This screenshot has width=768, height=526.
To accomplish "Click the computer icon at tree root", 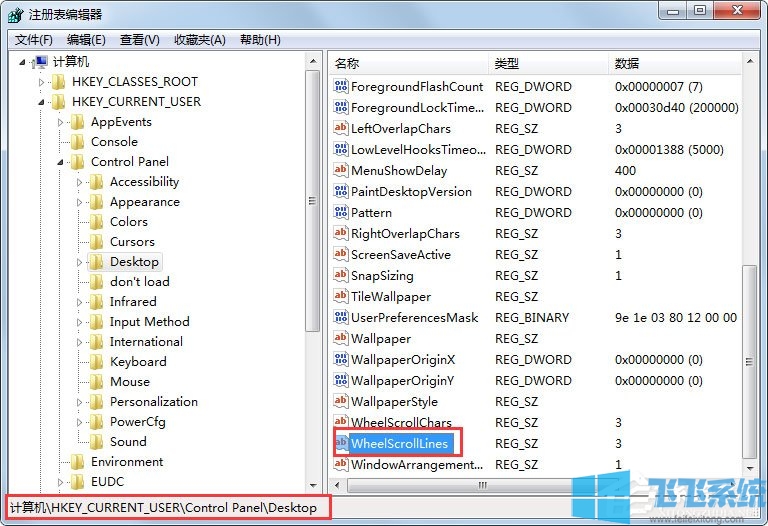I will [40, 61].
